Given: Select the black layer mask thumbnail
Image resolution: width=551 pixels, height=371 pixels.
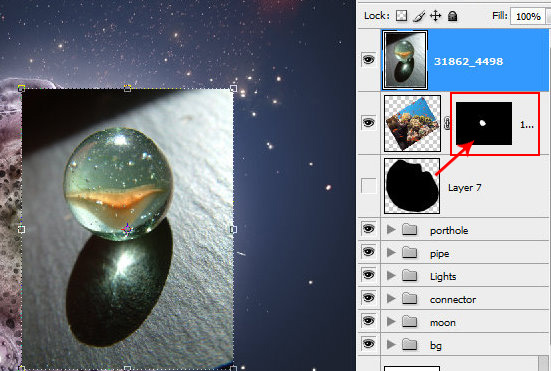Looking at the screenshot, I should pos(484,123).
